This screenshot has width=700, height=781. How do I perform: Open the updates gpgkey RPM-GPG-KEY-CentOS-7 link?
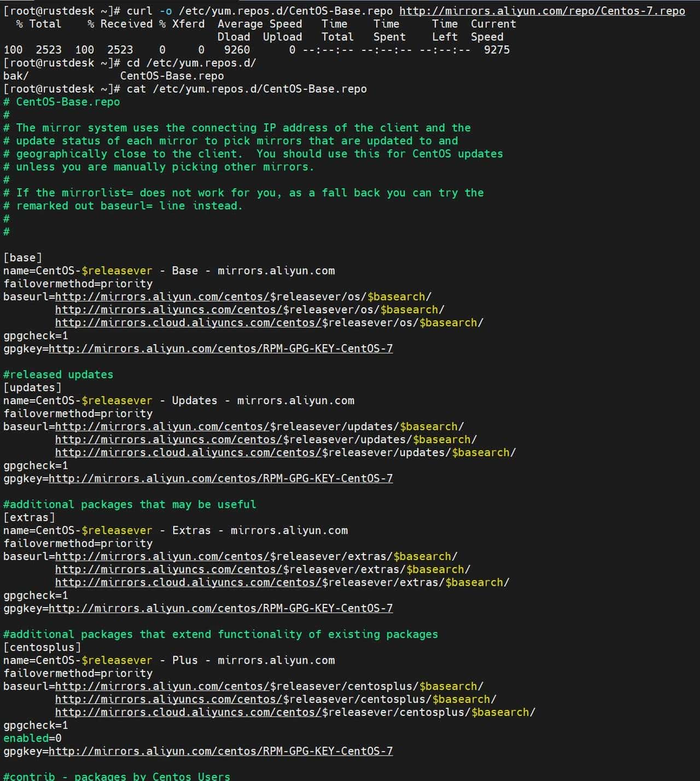(219, 478)
